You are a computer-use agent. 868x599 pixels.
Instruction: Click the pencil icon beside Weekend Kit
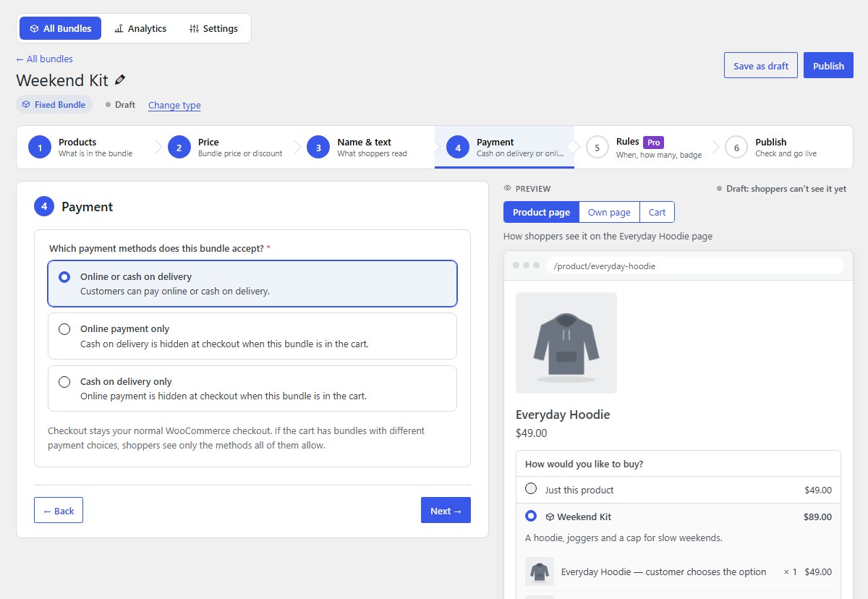click(x=120, y=80)
